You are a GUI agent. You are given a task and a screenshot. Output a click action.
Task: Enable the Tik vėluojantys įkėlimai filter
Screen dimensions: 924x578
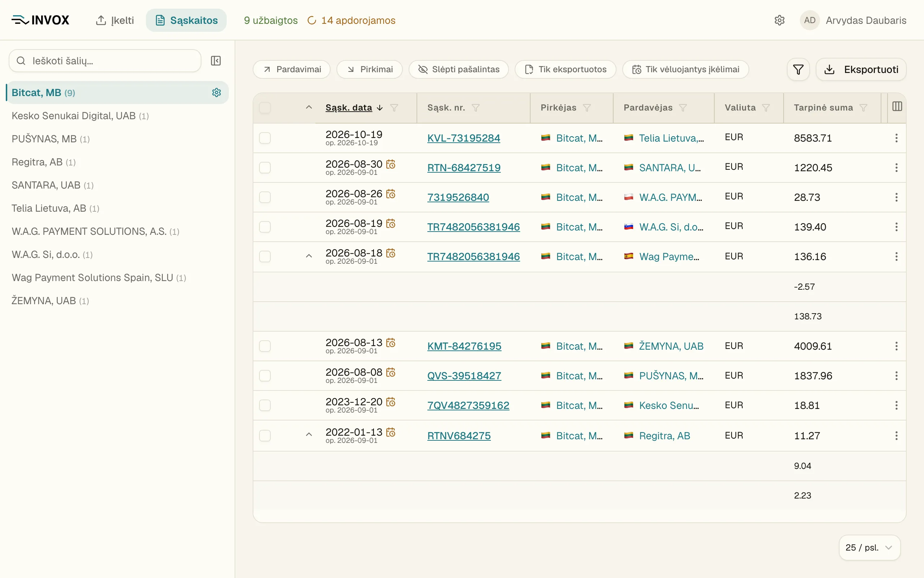coord(686,70)
